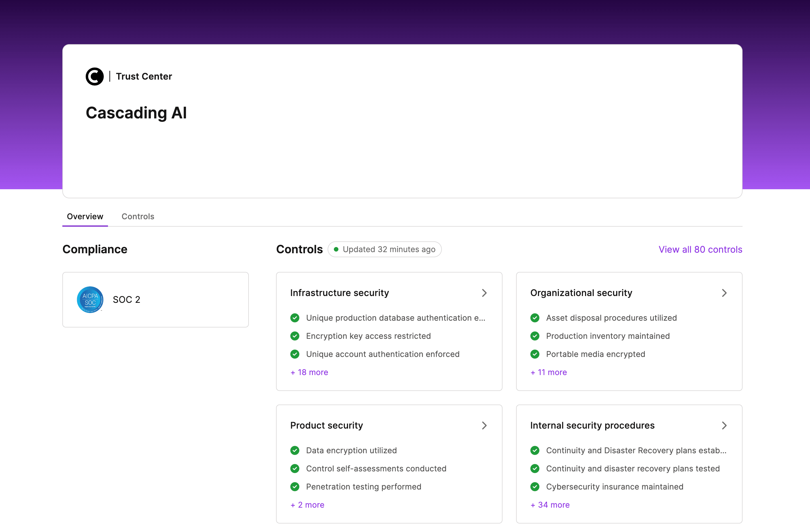810x532 pixels.
Task: Open the SOC 2 compliance card
Action: [156, 300]
